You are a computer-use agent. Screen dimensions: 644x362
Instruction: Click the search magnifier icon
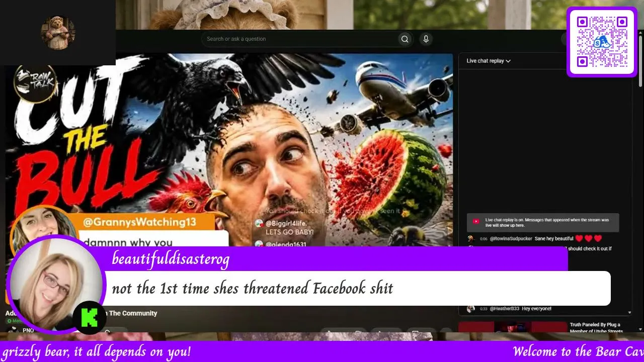click(x=405, y=39)
